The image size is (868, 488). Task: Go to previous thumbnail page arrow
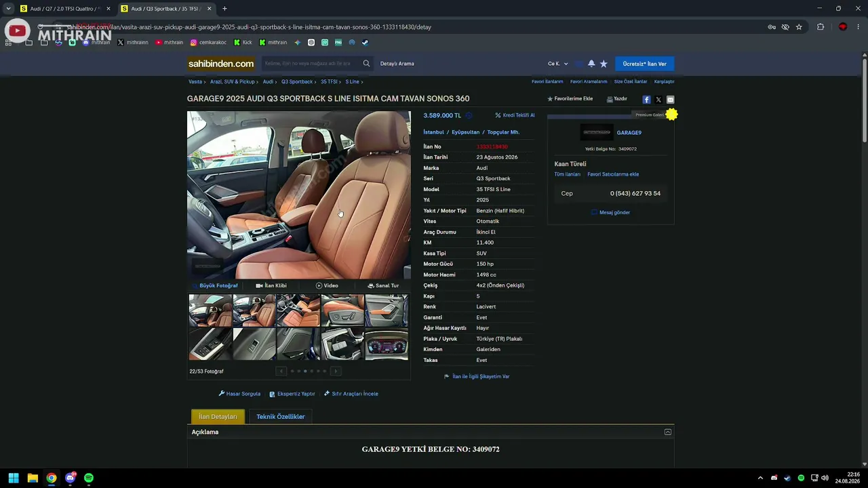[281, 371]
